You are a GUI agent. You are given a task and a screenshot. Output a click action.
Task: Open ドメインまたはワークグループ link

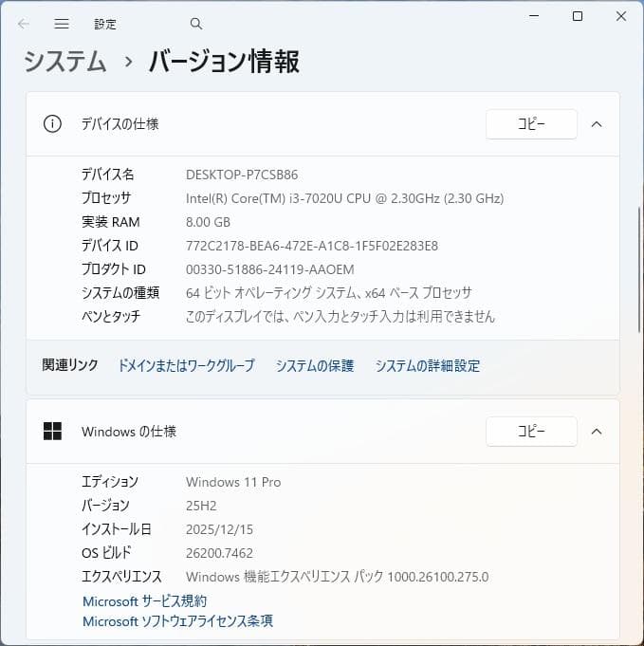186,365
